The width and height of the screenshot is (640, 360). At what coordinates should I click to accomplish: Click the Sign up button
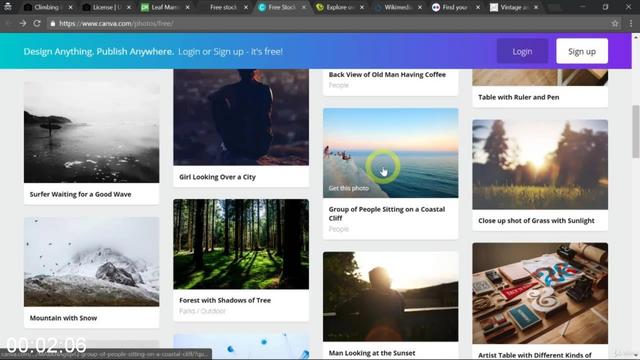(582, 51)
